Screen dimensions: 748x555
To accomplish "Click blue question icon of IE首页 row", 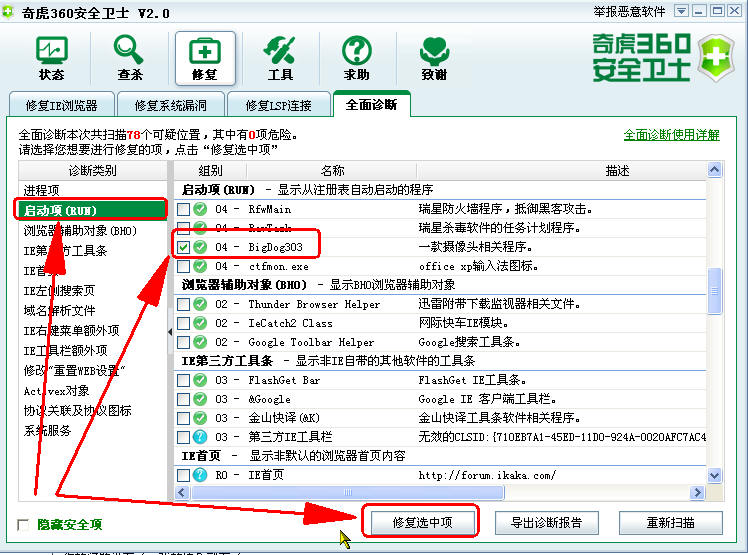I will pyautogui.click(x=200, y=475).
